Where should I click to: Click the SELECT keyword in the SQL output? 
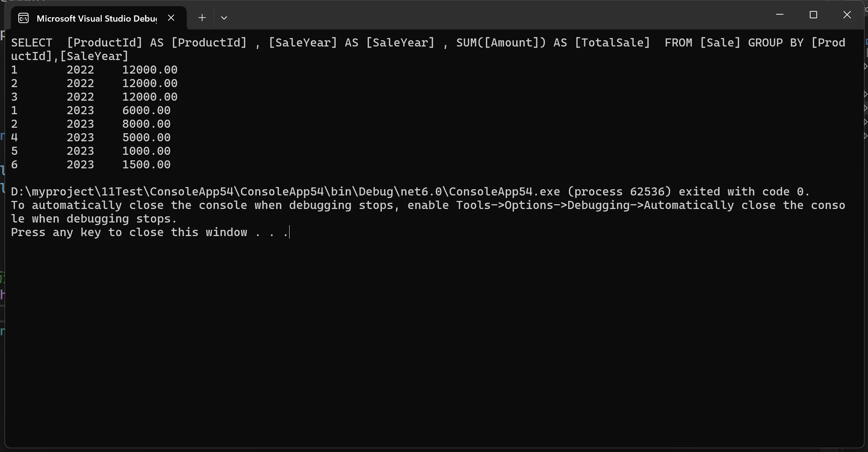pos(32,43)
